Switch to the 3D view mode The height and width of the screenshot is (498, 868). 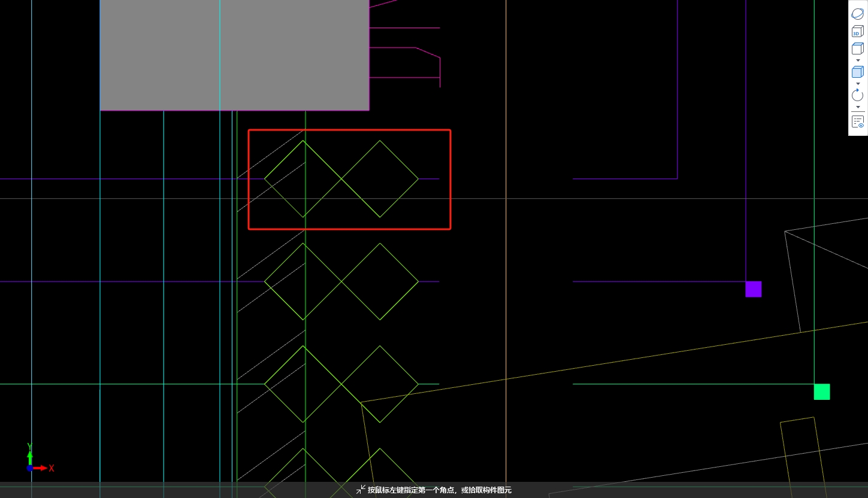point(857,32)
